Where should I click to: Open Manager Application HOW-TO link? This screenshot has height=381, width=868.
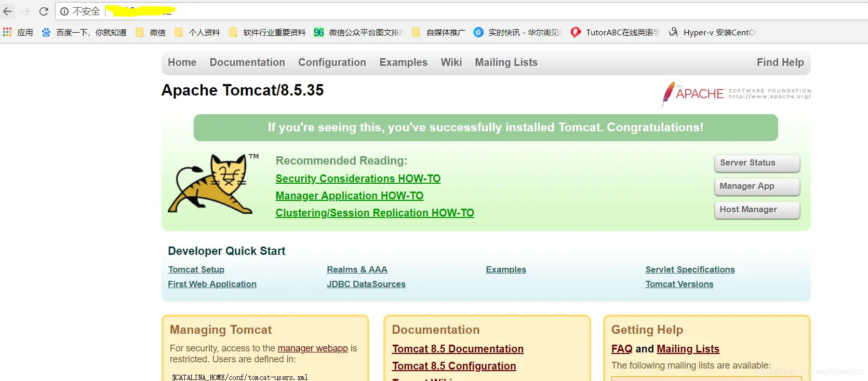click(349, 196)
